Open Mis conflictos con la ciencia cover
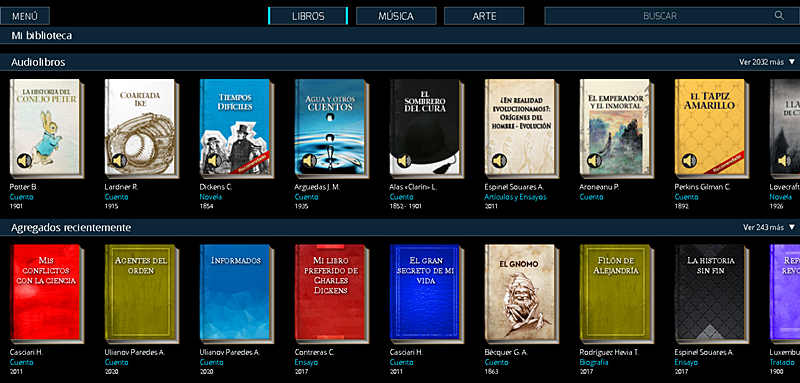This screenshot has height=383, width=800. click(46, 293)
